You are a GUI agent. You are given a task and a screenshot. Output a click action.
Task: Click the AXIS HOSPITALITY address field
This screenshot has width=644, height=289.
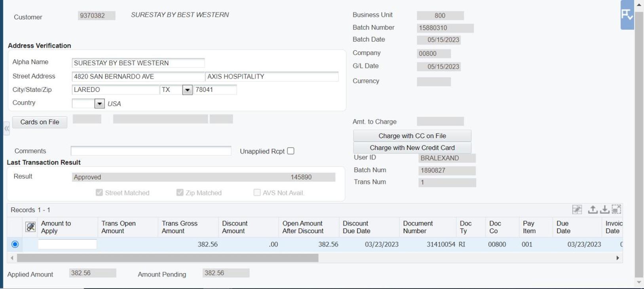tap(272, 76)
